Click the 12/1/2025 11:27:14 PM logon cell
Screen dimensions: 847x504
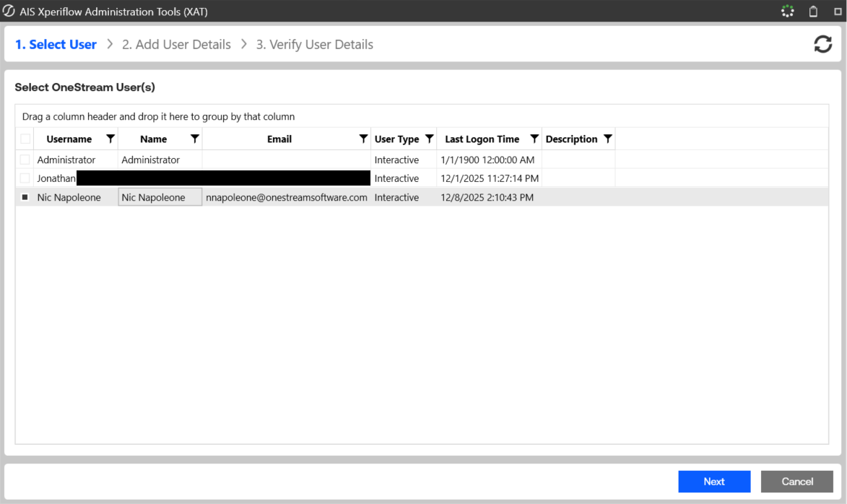tap(489, 178)
